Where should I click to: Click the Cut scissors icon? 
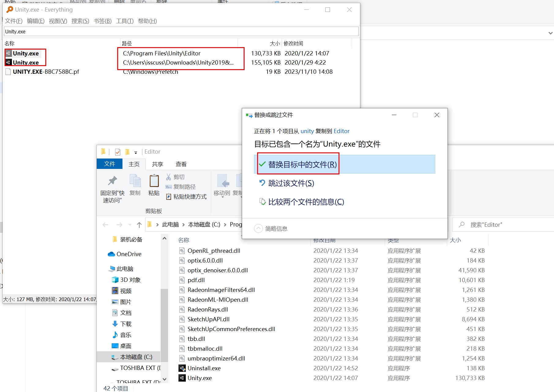pos(169,177)
